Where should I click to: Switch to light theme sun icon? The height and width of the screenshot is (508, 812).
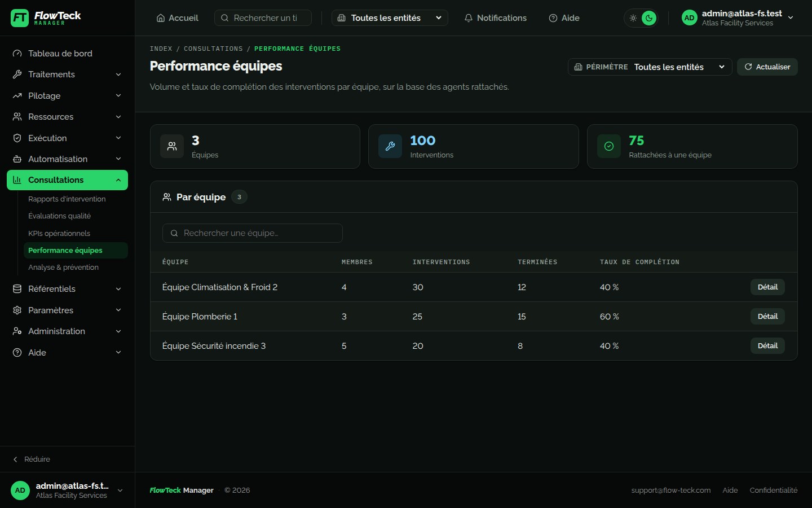(x=633, y=18)
